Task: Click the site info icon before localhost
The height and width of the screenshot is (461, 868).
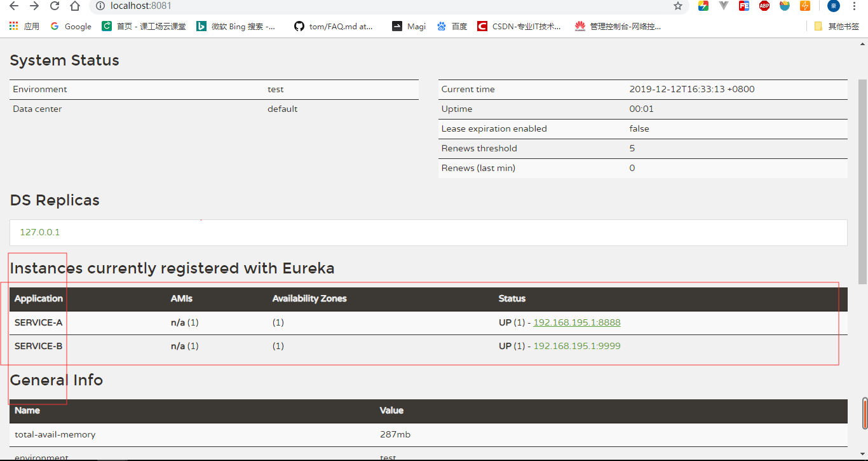Action: pyautogui.click(x=100, y=6)
